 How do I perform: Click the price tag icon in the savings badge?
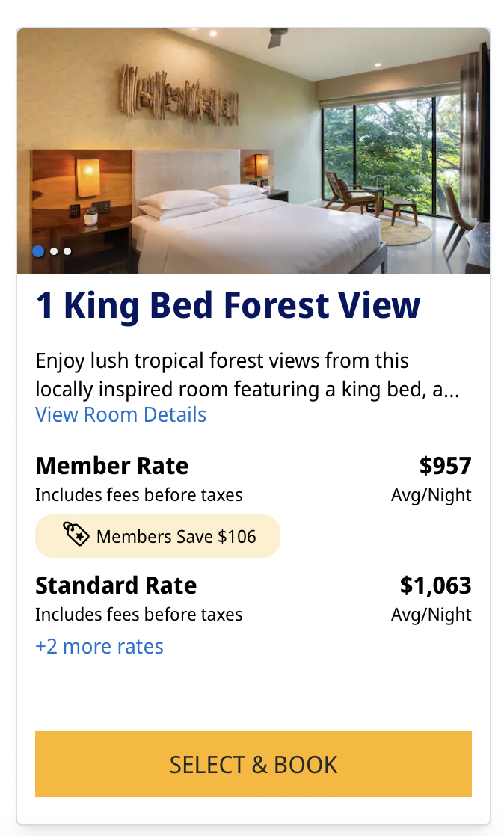click(x=76, y=535)
